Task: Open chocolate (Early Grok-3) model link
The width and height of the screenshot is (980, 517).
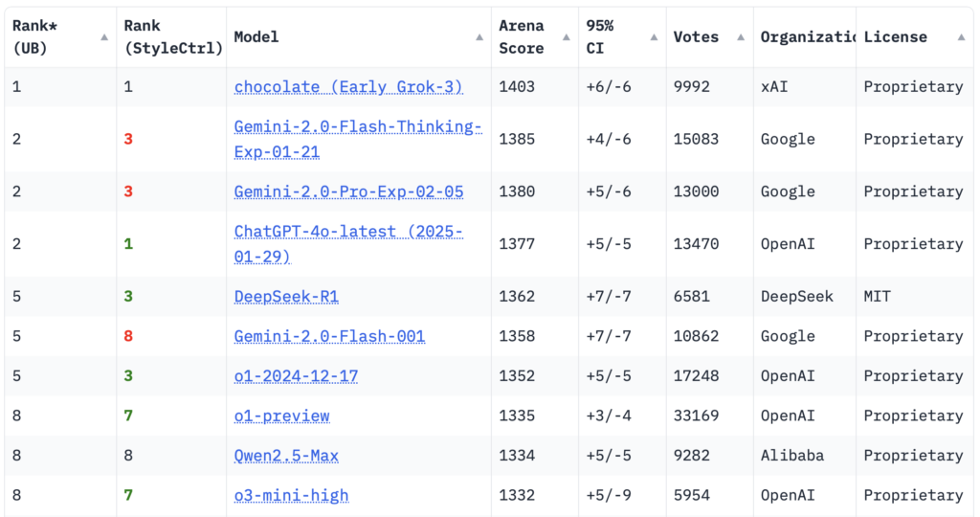Action: tap(348, 87)
